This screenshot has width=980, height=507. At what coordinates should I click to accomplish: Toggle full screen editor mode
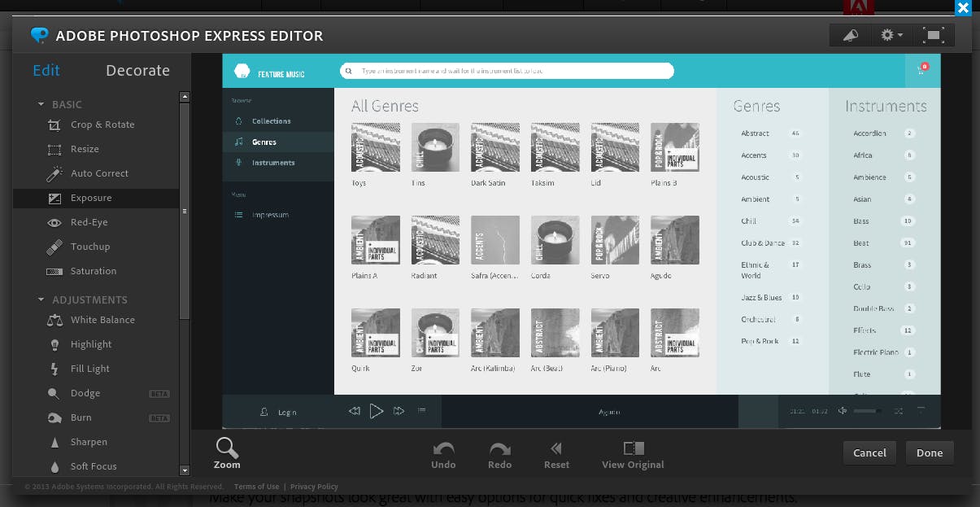pyautogui.click(x=933, y=35)
